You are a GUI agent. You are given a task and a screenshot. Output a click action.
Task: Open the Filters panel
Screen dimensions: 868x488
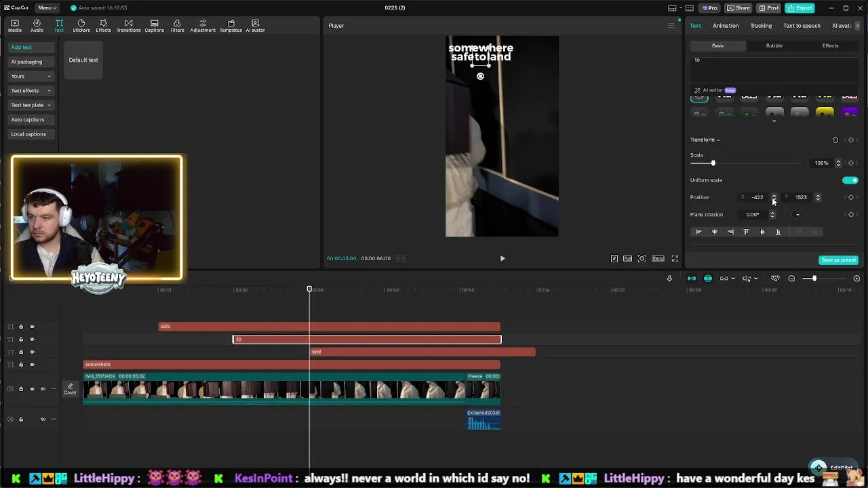coord(177,26)
